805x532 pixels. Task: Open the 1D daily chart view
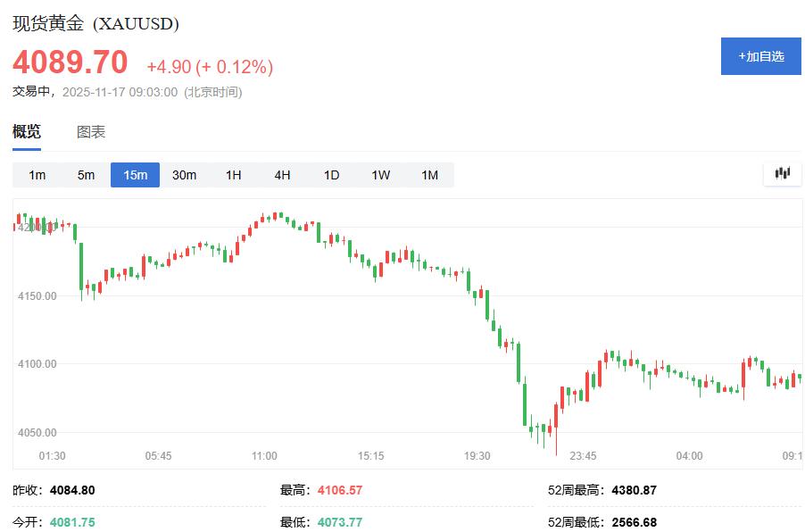[331, 175]
